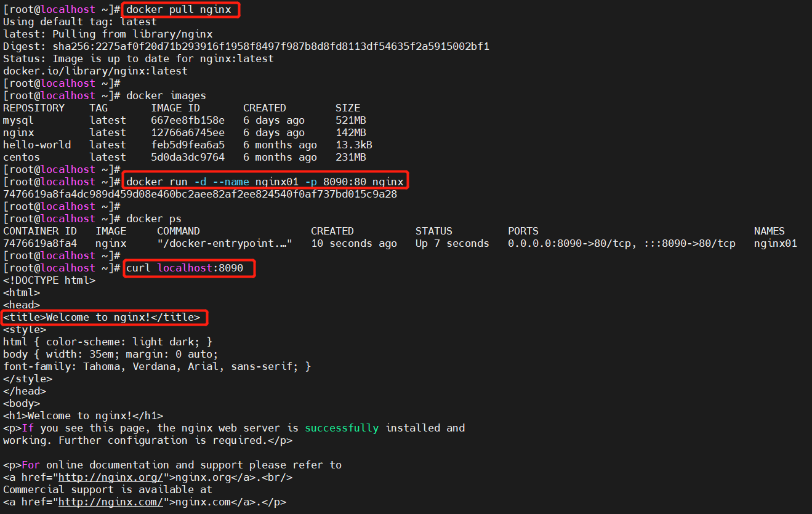Click the centos repository name
812x514 pixels.
click(22, 157)
